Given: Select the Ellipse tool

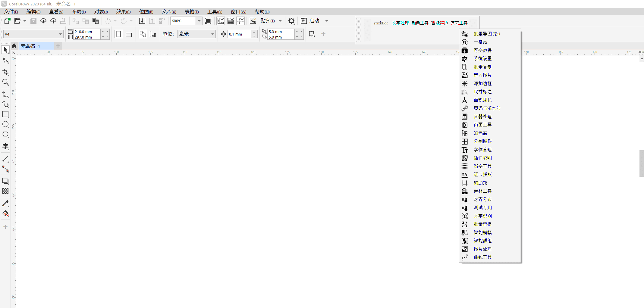Looking at the screenshot, I should pos(5,124).
